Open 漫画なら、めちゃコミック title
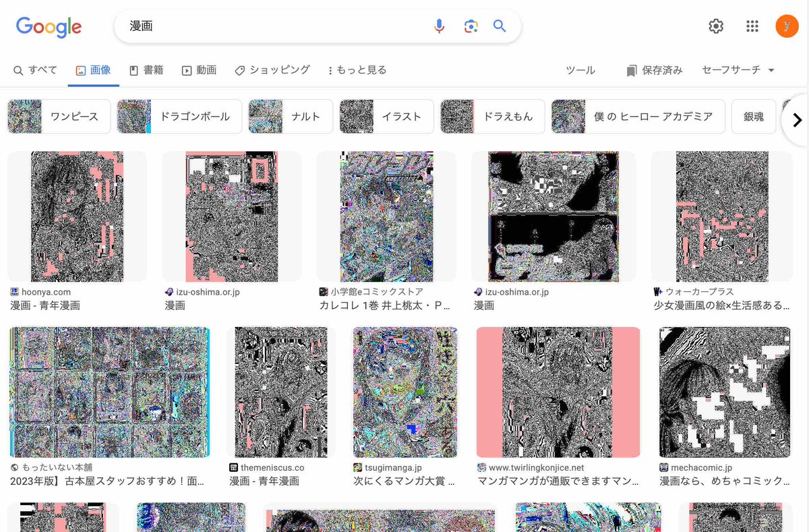The width and height of the screenshot is (809, 532). coord(725,481)
